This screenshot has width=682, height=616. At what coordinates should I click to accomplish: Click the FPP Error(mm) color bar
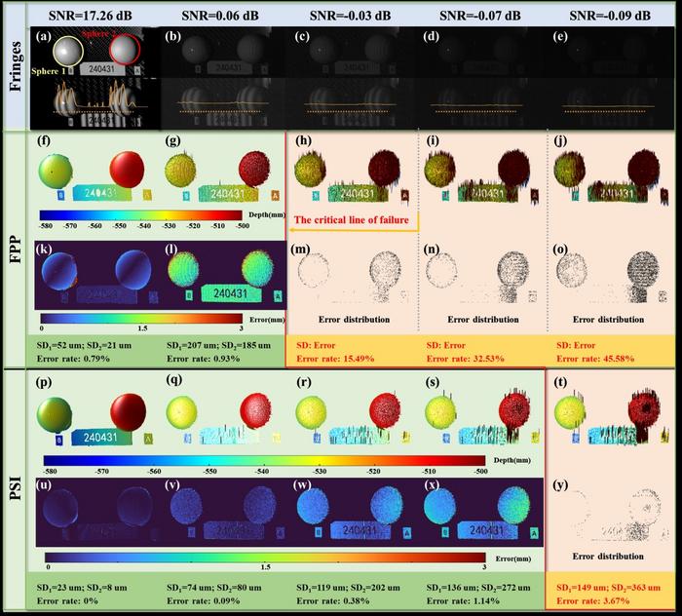pyautogui.click(x=141, y=318)
